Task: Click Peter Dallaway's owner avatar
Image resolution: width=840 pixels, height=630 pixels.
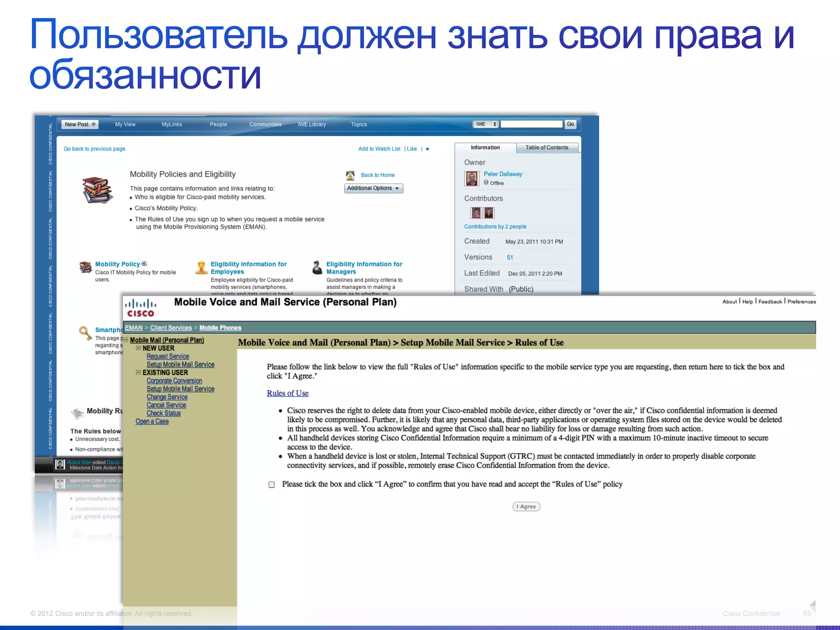Action: pyautogui.click(x=472, y=178)
